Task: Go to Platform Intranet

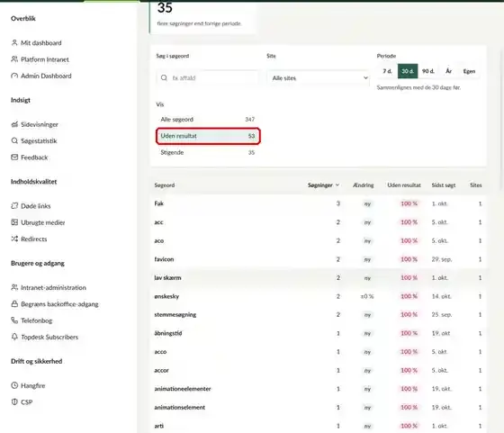Action: (45, 59)
